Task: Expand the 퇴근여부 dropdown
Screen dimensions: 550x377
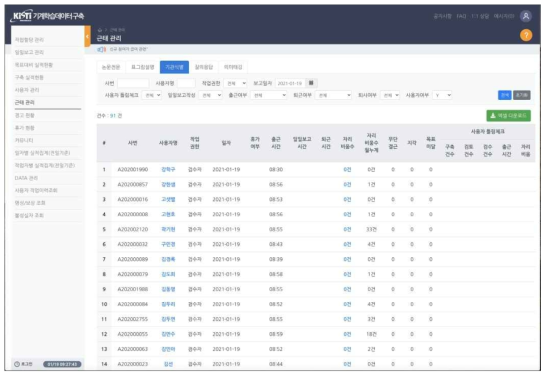Action: [x=333, y=95]
